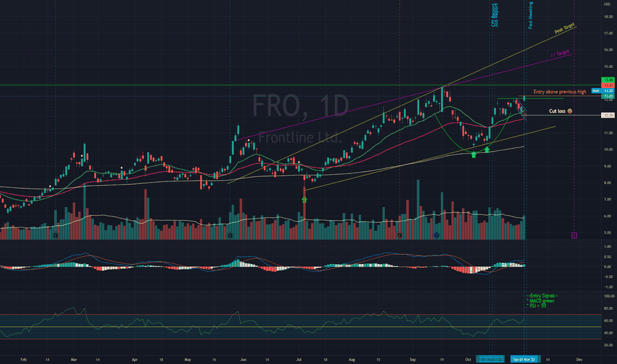The width and height of the screenshot is (617, 364).
Task: Click the earnings marker icon in late May
Action: coord(230,236)
